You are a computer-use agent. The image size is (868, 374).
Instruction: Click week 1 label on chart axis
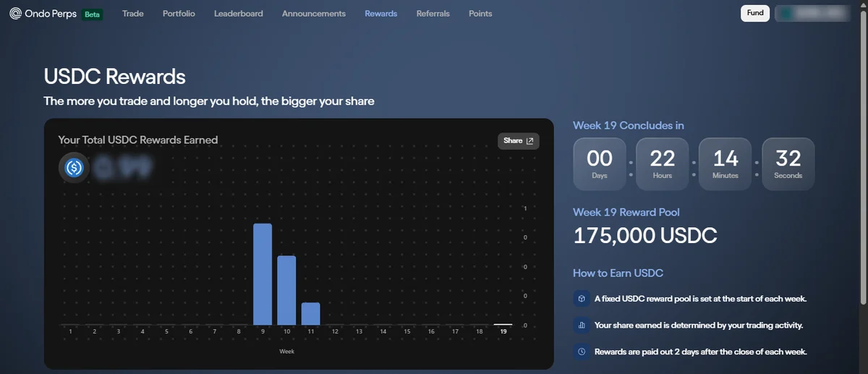click(x=70, y=331)
